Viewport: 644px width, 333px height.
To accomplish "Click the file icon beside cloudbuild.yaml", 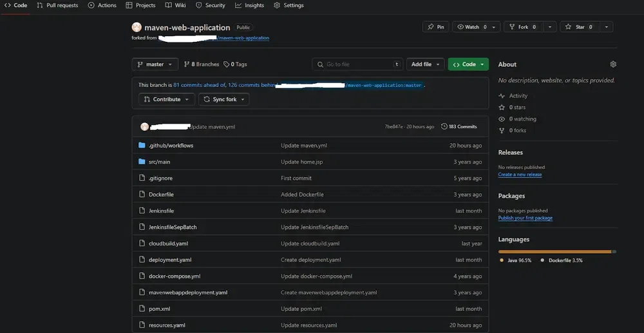I will coord(142,243).
